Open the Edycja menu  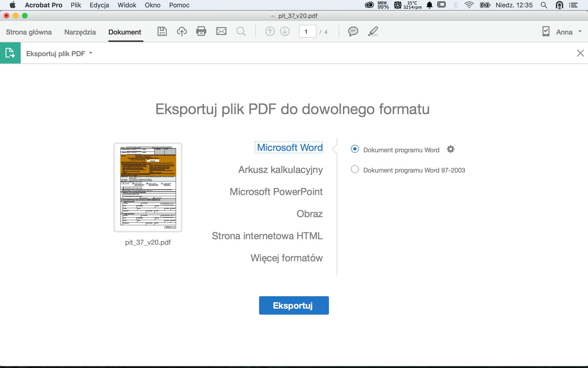click(99, 5)
